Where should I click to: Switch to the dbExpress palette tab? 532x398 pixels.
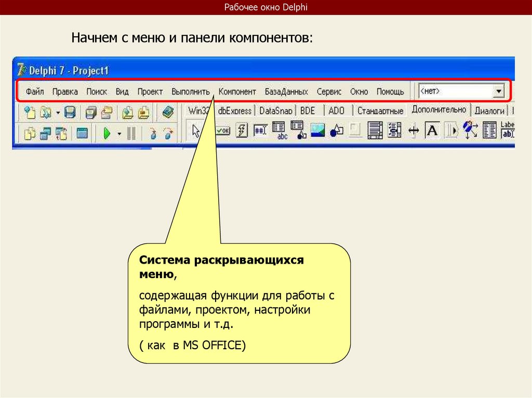coord(235,111)
